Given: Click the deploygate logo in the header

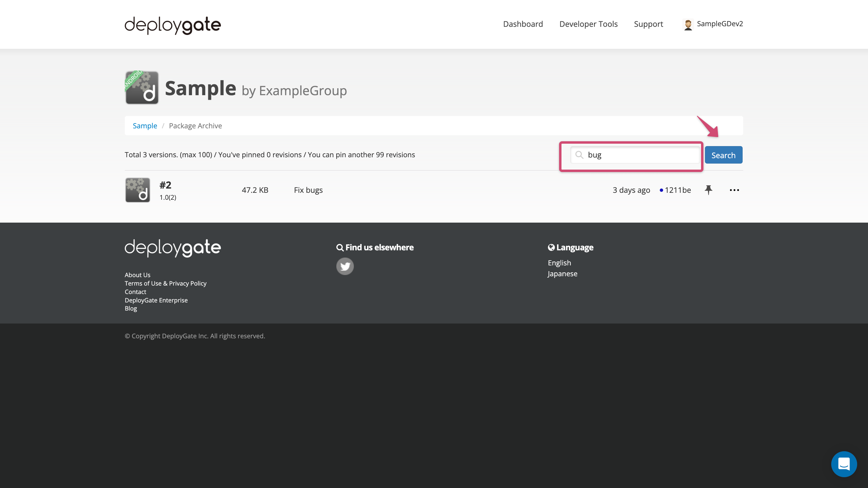Looking at the screenshot, I should tap(172, 25).
